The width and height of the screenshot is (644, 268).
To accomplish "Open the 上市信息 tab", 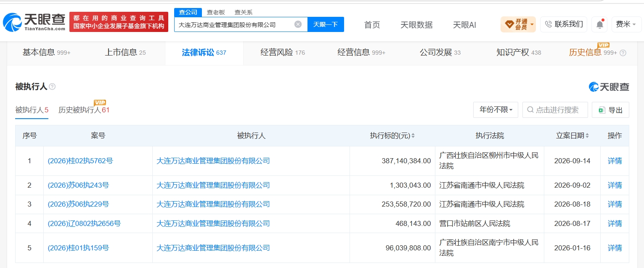I will [125, 53].
